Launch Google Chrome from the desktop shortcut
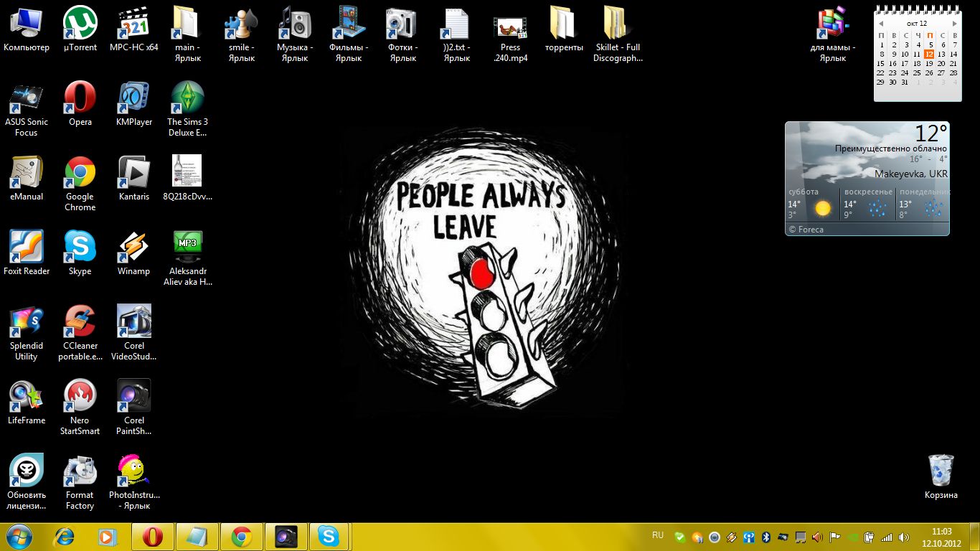Image resolution: width=980 pixels, height=551 pixels. (80, 184)
